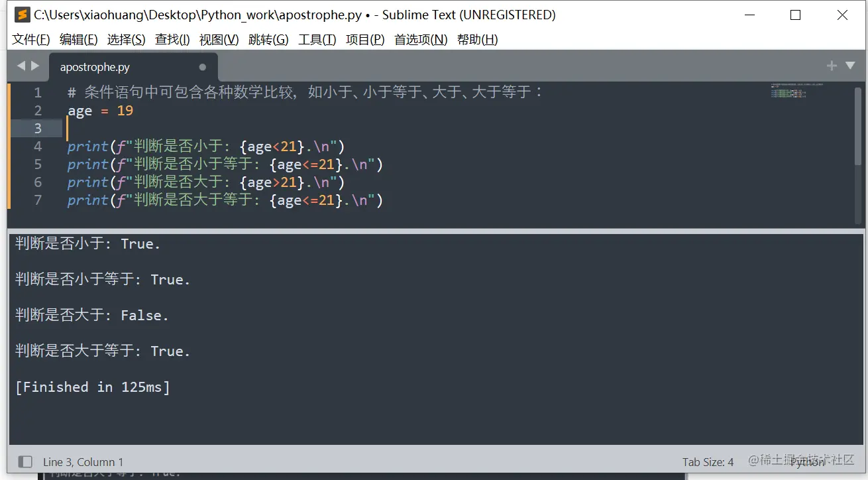The height and width of the screenshot is (480, 868).
Task: Click line number 2 in gutter
Action: [x=38, y=111]
